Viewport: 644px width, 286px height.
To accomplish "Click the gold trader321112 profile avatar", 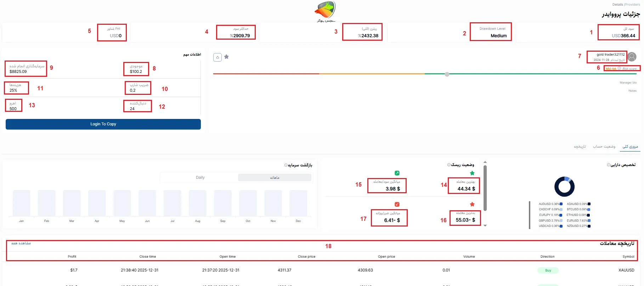I will [x=632, y=57].
